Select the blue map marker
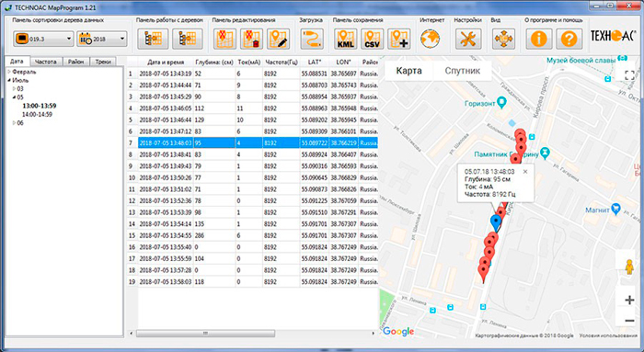The image size is (644, 352). click(x=496, y=222)
